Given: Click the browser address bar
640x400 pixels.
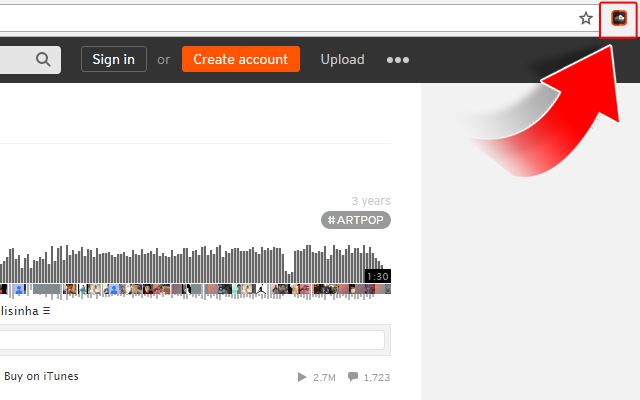Looking at the screenshot, I should pos(286,18).
